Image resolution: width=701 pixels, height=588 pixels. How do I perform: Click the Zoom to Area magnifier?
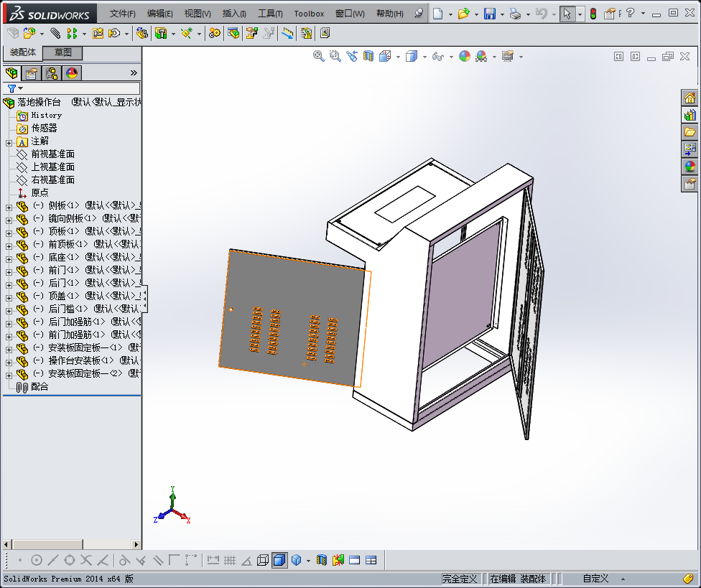pyautogui.click(x=335, y=56)
